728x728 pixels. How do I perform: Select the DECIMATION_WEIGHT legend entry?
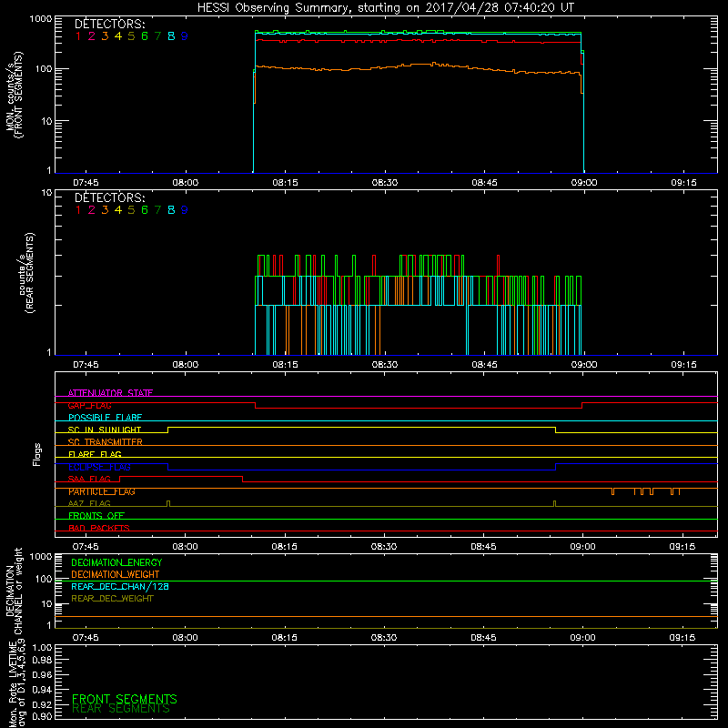click(116, 574)
